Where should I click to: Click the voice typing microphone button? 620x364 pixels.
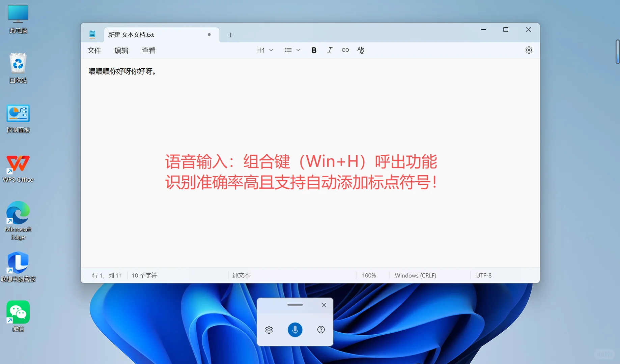(295, 330)
